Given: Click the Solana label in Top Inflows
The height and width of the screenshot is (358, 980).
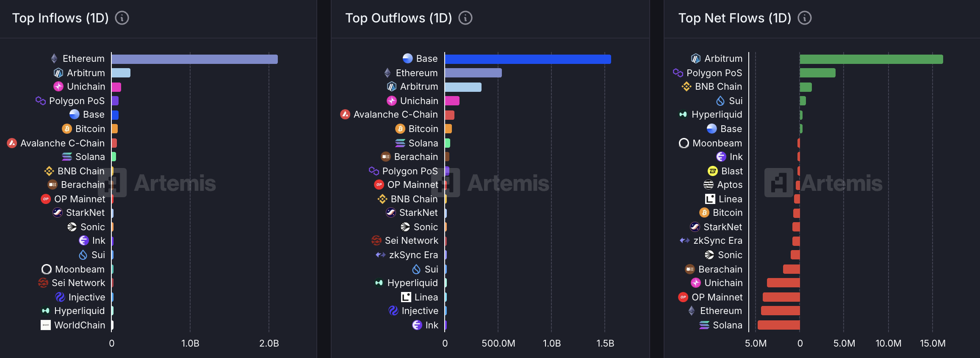Looking at the screenshot, I should [90, 157].
